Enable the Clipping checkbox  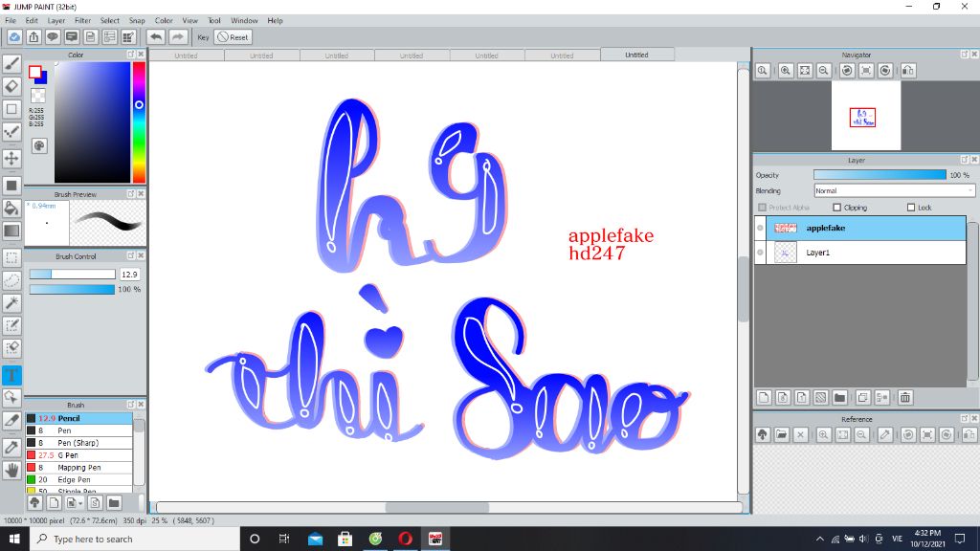click(836, 208)
